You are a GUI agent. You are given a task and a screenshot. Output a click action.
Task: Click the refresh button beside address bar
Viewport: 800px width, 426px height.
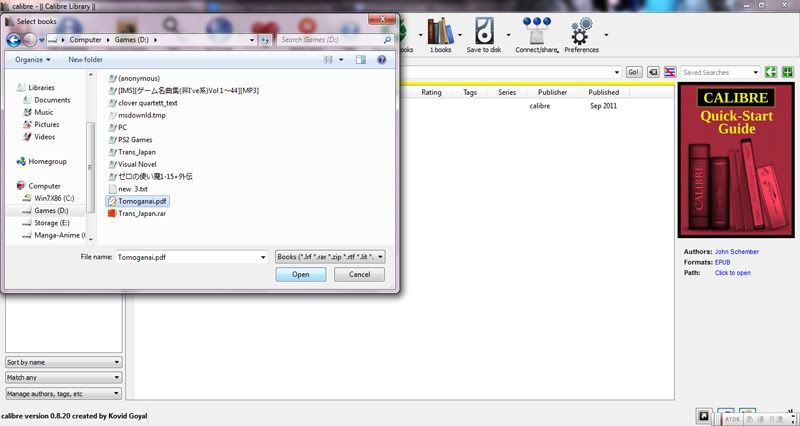pyautogui.click(x=265, y=40)
